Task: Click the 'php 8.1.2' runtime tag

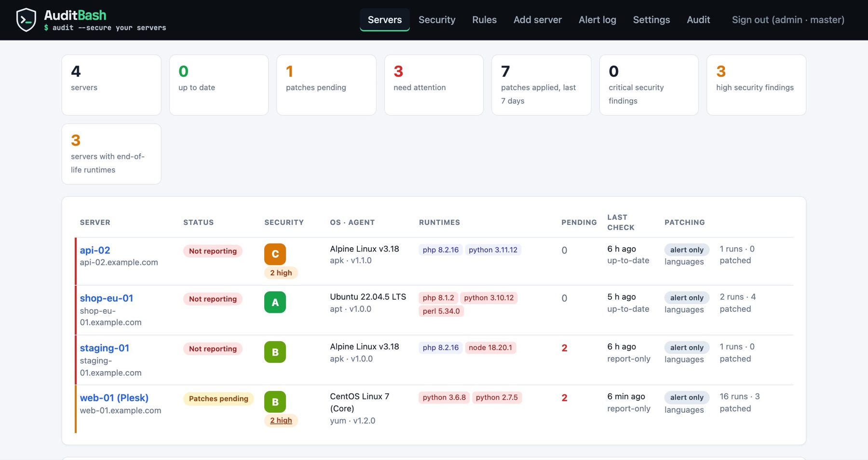Action: click(438, 297)
